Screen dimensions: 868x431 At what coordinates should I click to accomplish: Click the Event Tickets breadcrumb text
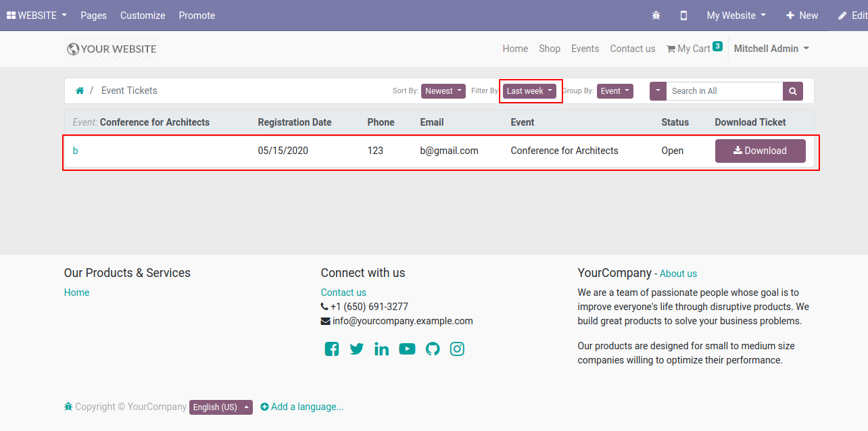tap(129, 91)
